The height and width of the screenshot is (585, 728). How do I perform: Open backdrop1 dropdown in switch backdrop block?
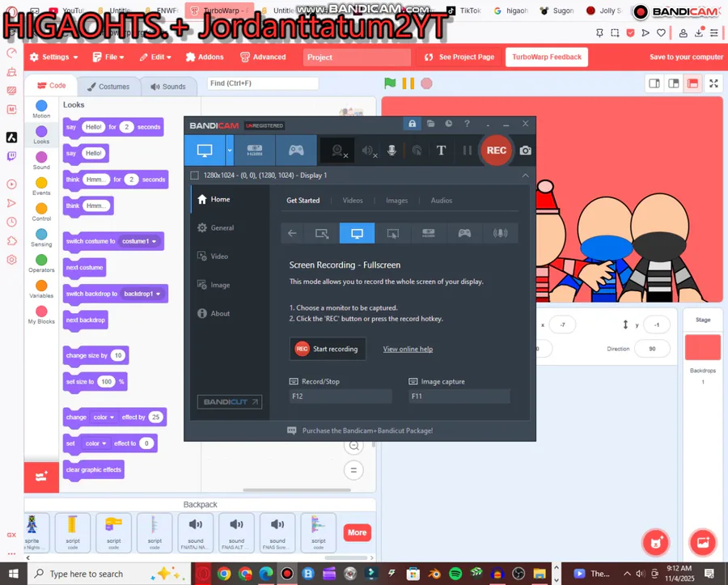(x=142, y=294)
